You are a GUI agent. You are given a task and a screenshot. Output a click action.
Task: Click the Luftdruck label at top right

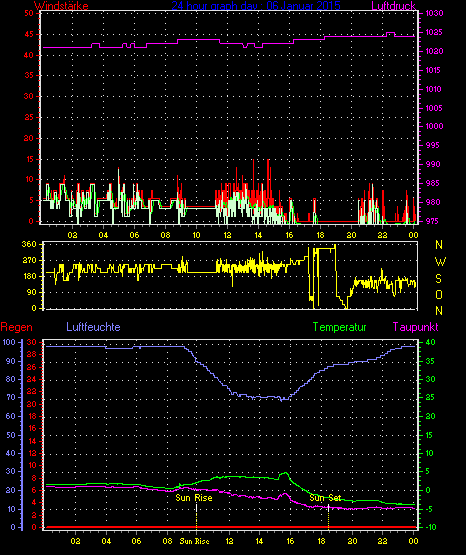click(x=394, y=6)
